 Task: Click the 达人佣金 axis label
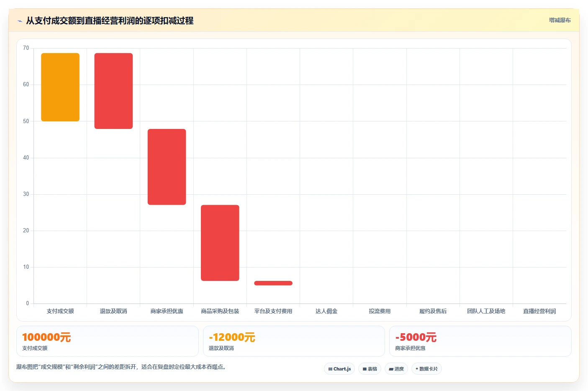pos(326,311)
